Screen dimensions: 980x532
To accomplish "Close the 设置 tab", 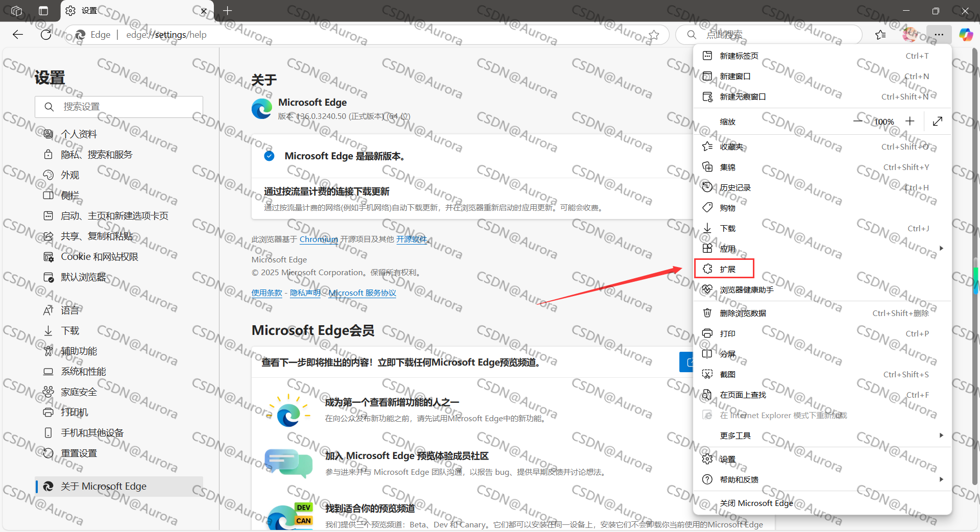I will point(204,11).
